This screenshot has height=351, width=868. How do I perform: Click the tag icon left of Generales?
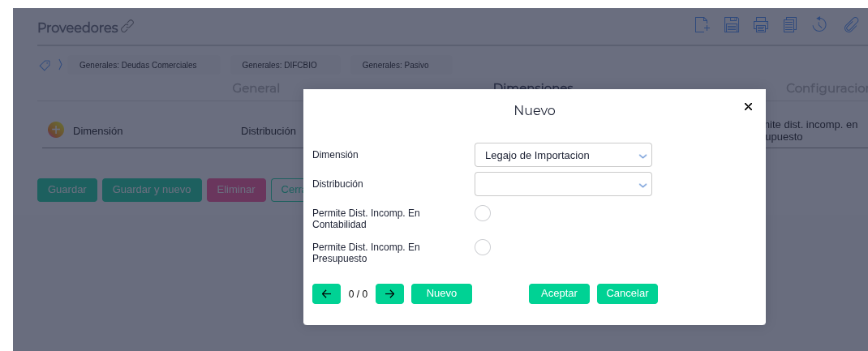[45, 65]
